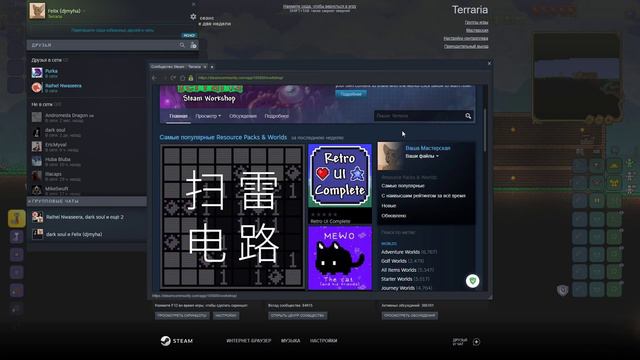640x360 pixels.
Task: Click НАСТРОЙКИ button under screenshots hint
Action: click(226, 316)
